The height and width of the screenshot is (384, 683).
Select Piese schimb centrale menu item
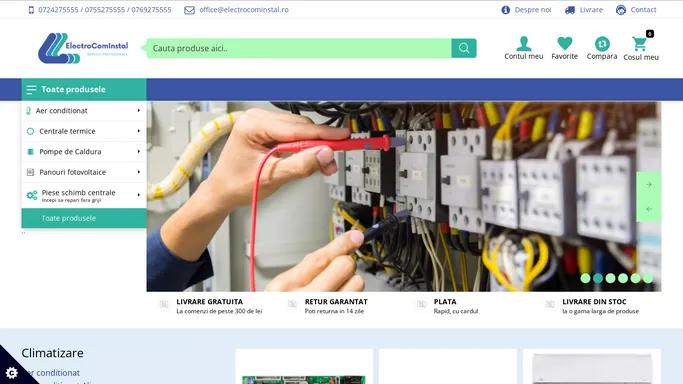point(84,195)
